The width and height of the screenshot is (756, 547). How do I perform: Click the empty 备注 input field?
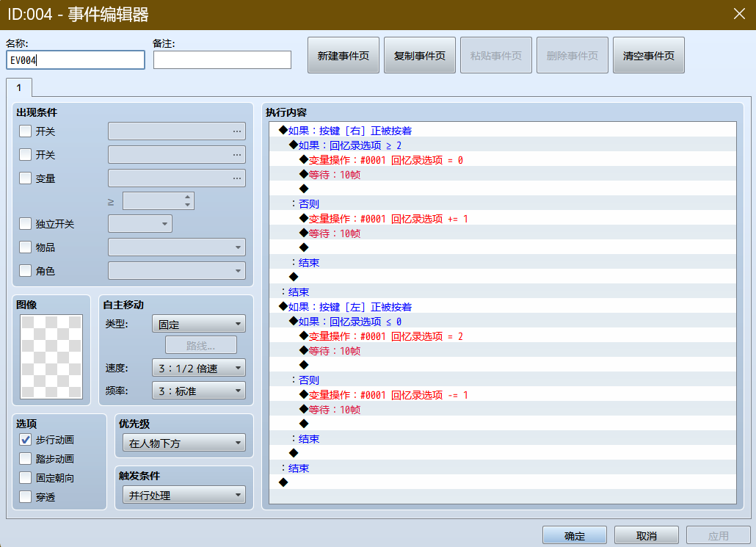[x=222, y=60]
